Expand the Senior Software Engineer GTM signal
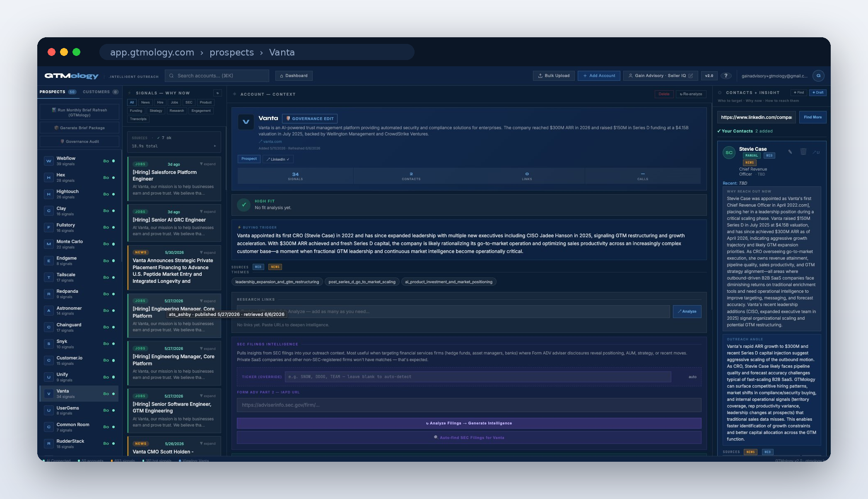The height and width of the screenshot is (499, 868). coord(208,396)
